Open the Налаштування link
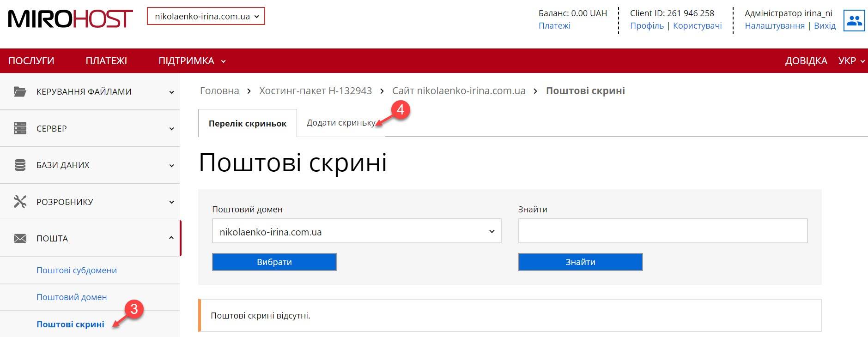 775,26
